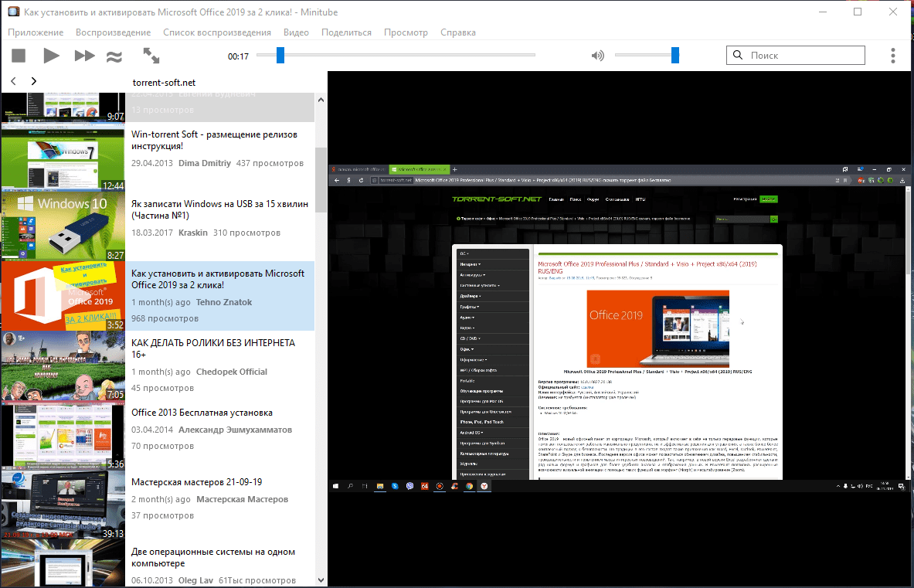This screenshot has width=914, height=588.
Task: Click the playlist scrollbar thumb
Action: click(321, 180)
